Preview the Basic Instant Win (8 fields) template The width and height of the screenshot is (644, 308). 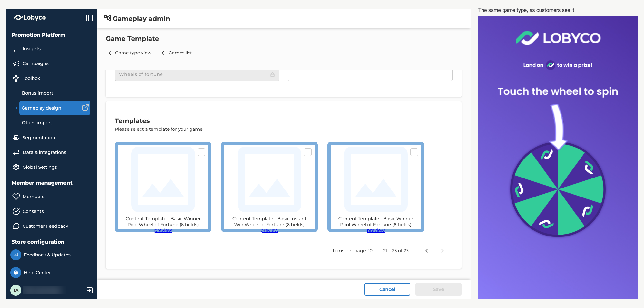(269, 230)
